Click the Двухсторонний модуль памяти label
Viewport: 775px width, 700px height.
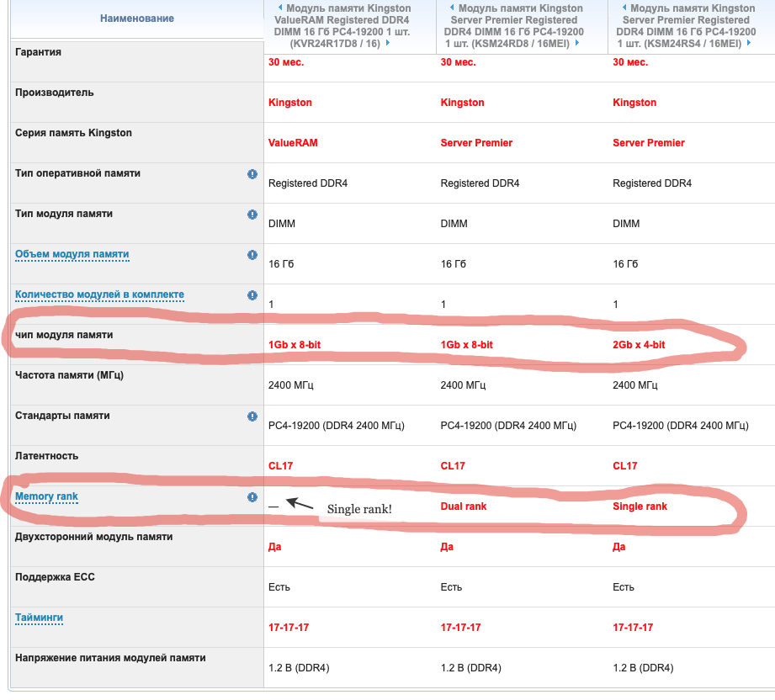[94, 537]
